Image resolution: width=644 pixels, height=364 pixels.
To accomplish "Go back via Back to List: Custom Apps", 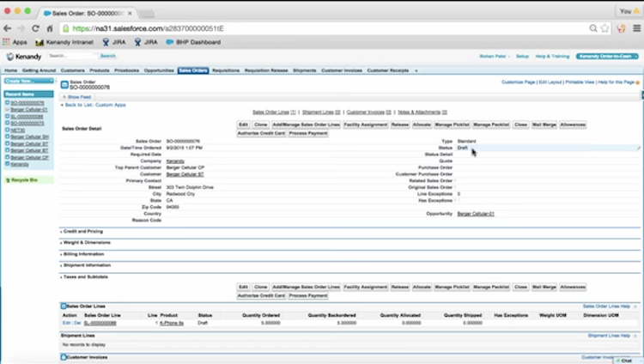I will point(95,105).
